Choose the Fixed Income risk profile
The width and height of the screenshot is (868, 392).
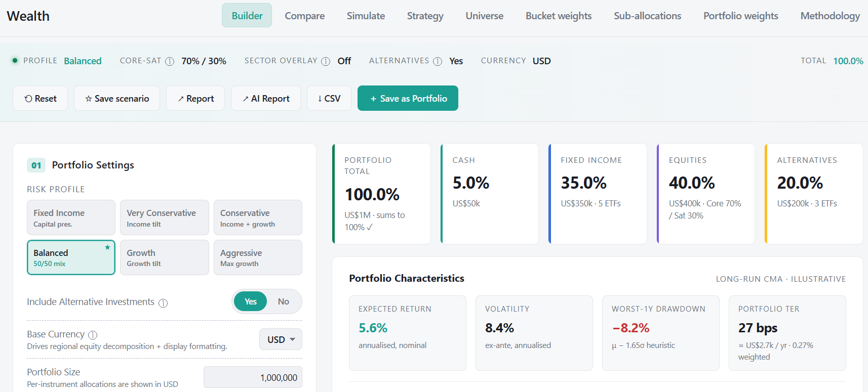[71, 217]
